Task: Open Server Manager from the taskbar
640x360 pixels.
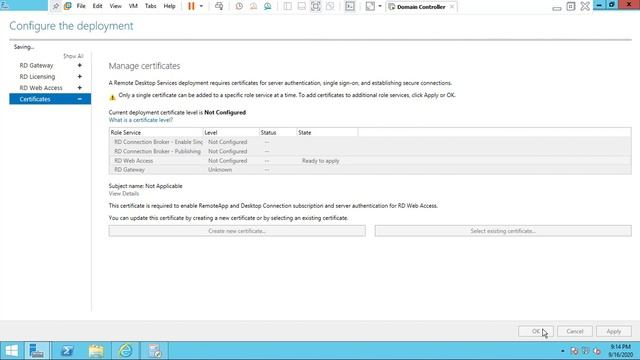Action: pos(37,351)
